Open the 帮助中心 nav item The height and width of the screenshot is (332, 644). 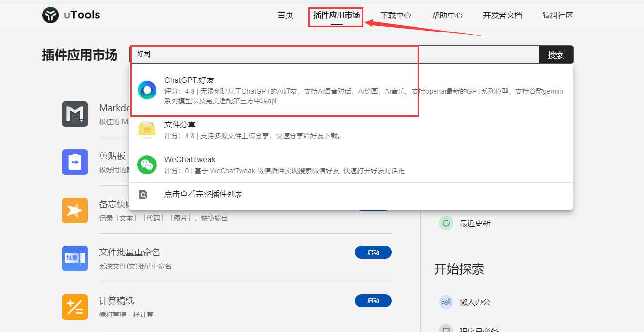pyautogui.click(x=447, y=15)
